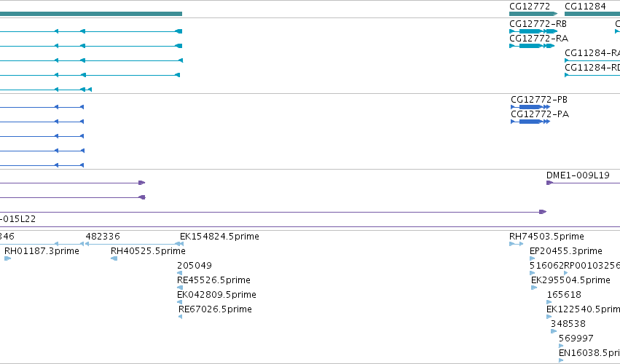Image resolution: width=620 pixels, height=364 pixels.
Task: Click the CG12772-RA transcript label
Action: tap(539, 39)
